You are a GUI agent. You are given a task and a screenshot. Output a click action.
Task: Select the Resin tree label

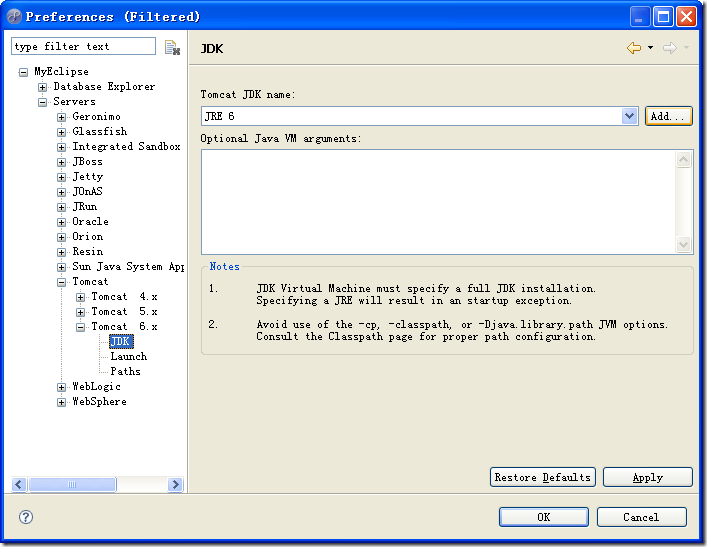(x=87, y=251)
